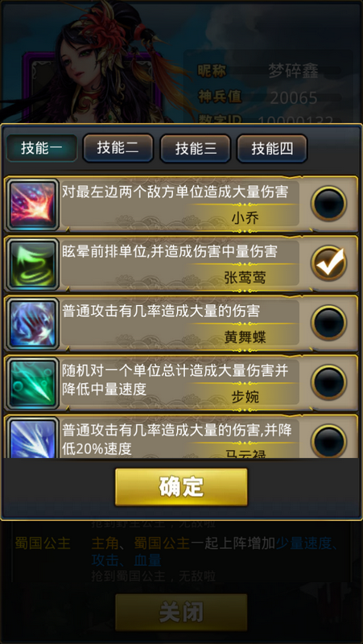
Task: Choose the 步婉 skill radio button
Action: point(328,382)
